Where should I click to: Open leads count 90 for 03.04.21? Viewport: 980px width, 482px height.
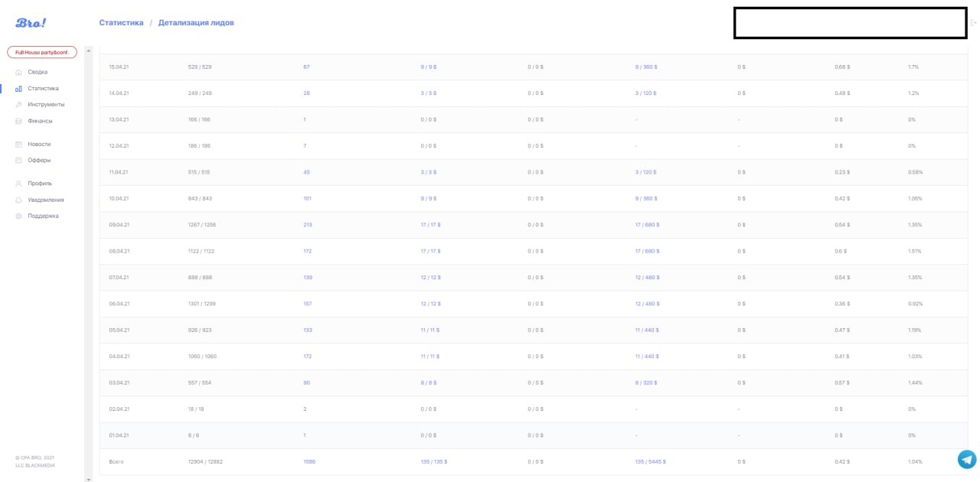tap(306, 383)
